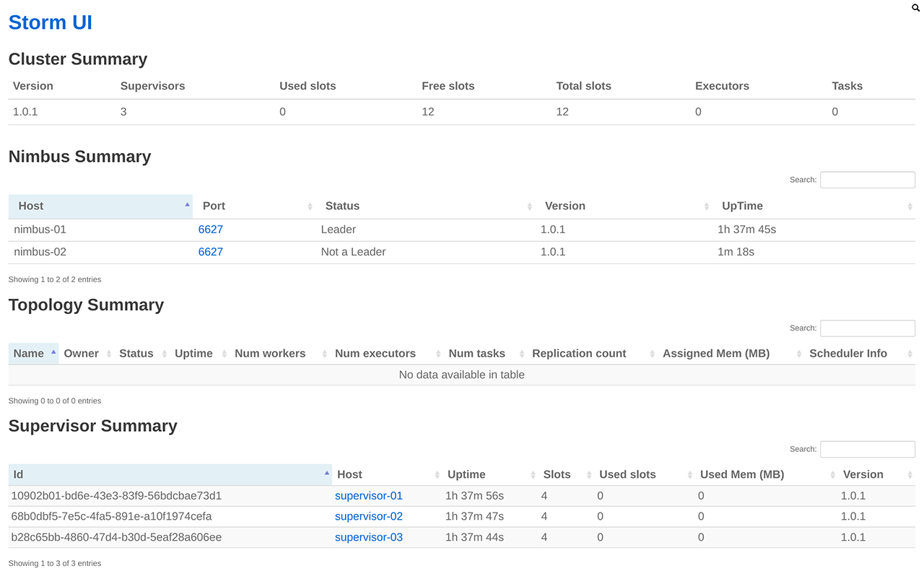Screen dimensions: 924x579
Task: Click the magnifier search icon top right
Action: pyautogui.click(x=916, y=8)
